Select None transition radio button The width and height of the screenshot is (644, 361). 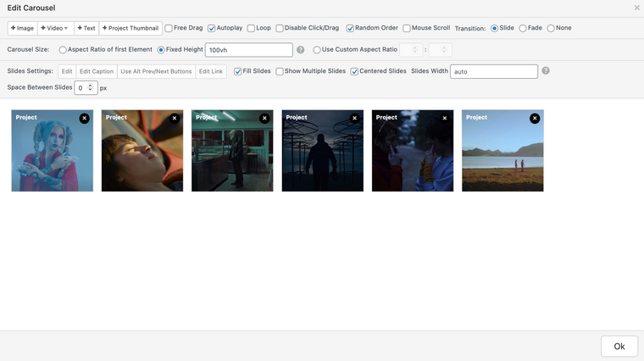[x=551, y=28]
